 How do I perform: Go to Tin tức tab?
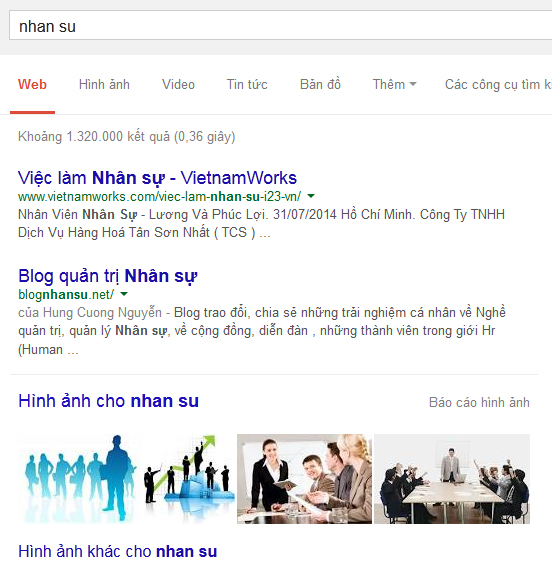coord(247,84)
